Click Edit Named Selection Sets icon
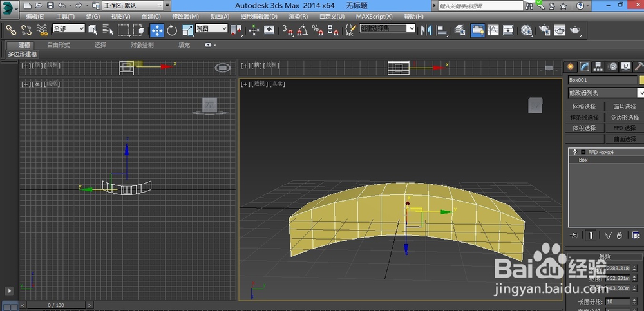The width and height of the screenshot is (644, 311). click(x=350, y=30)
